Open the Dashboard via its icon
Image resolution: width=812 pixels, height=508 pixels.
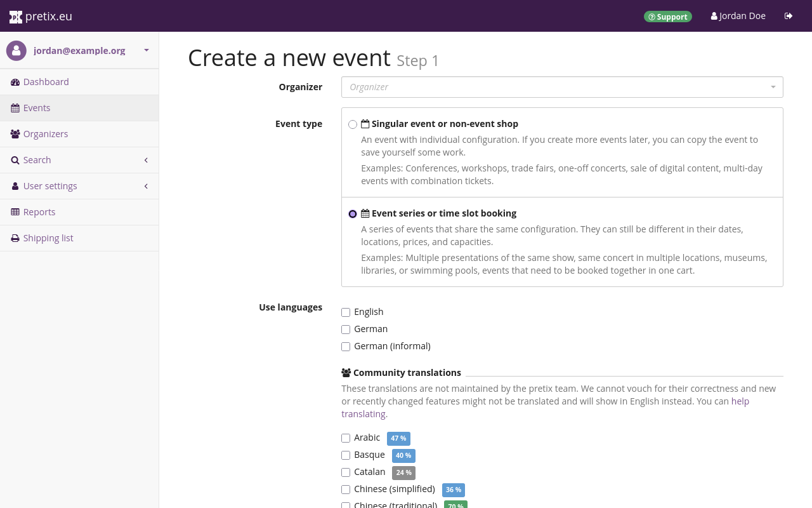pos(14,82)
